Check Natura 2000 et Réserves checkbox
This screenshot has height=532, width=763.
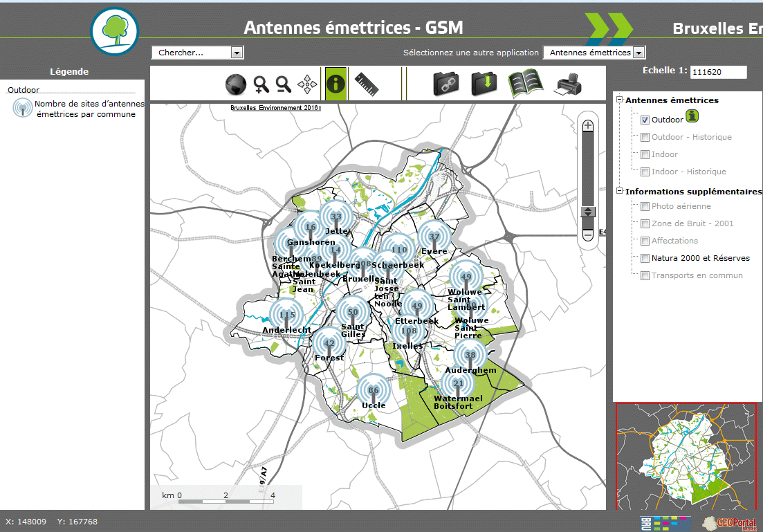[x=645, y=259]
